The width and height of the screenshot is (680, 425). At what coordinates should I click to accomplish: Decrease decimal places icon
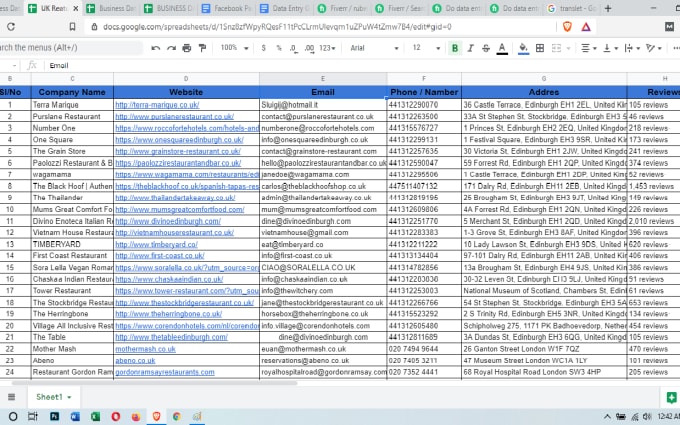(294, 48)
